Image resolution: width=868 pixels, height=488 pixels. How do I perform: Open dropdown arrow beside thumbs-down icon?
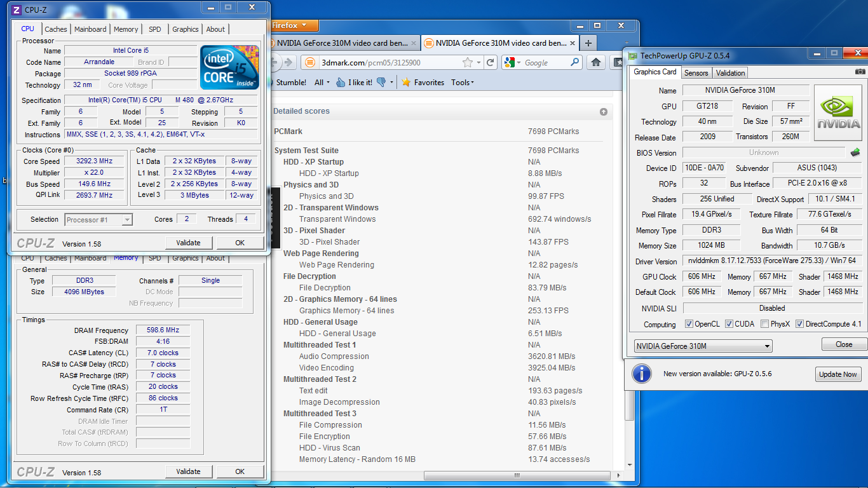pos(391,83)
